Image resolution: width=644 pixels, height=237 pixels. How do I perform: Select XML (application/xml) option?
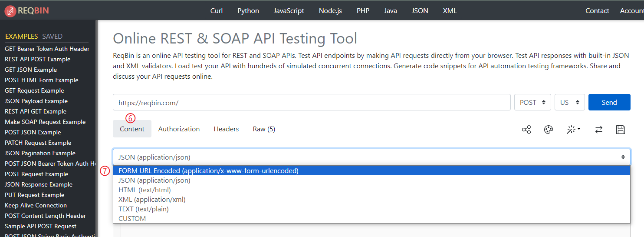click(371, 200)
